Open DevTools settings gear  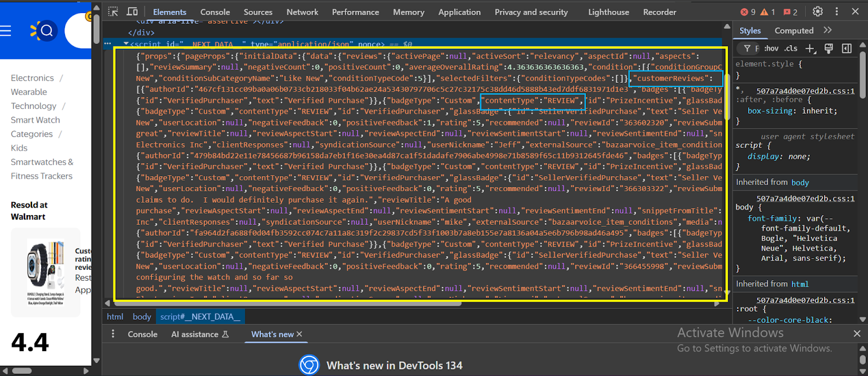pos(818,11)
